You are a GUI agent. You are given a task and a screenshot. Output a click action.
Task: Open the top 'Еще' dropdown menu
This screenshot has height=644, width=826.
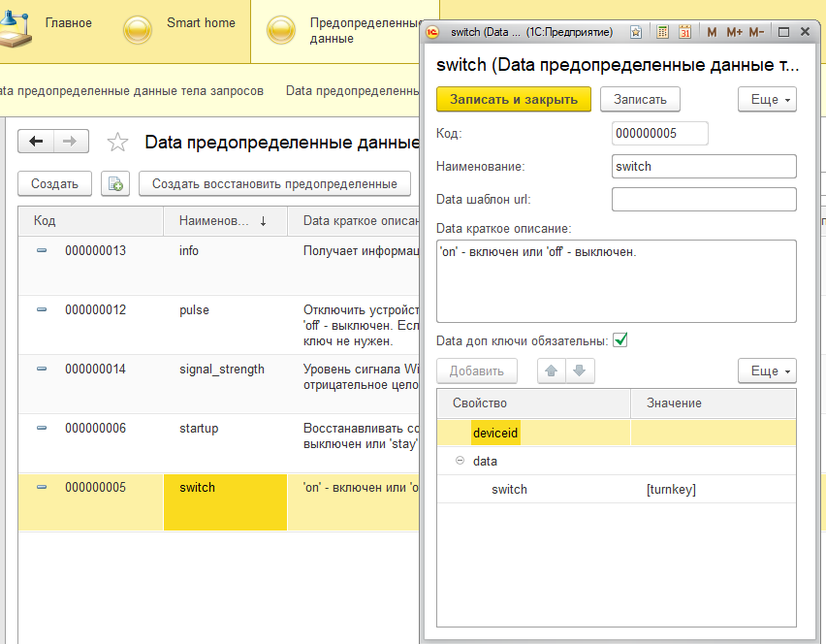pos(767,99)
